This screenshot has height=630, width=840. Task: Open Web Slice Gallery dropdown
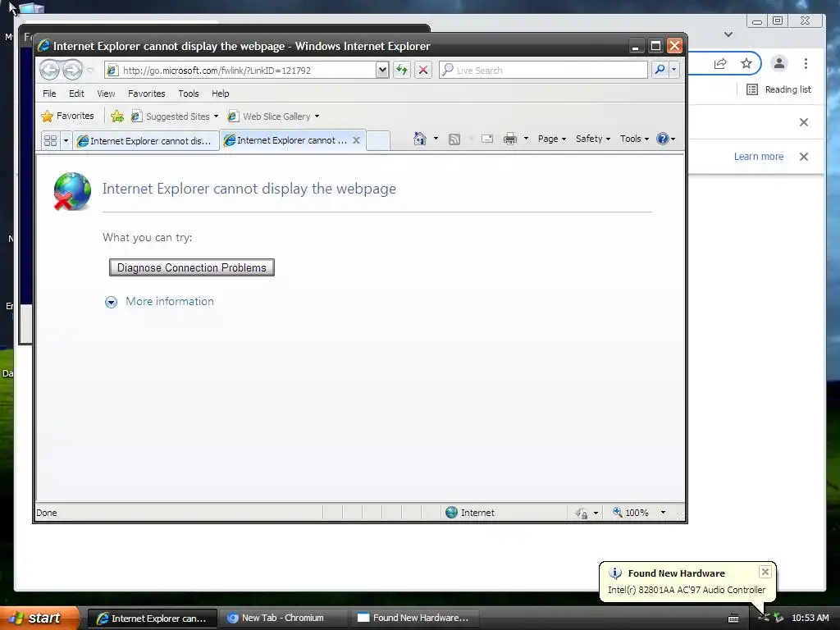pos(274,116)
